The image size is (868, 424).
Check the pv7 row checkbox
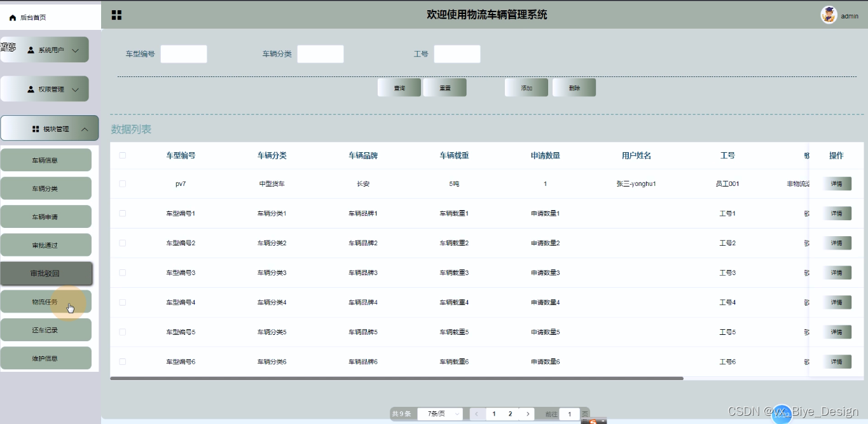point(123,184)
